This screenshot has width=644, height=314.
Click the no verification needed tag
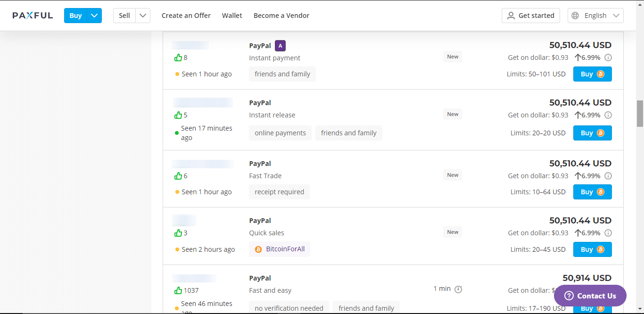point(289,308)
